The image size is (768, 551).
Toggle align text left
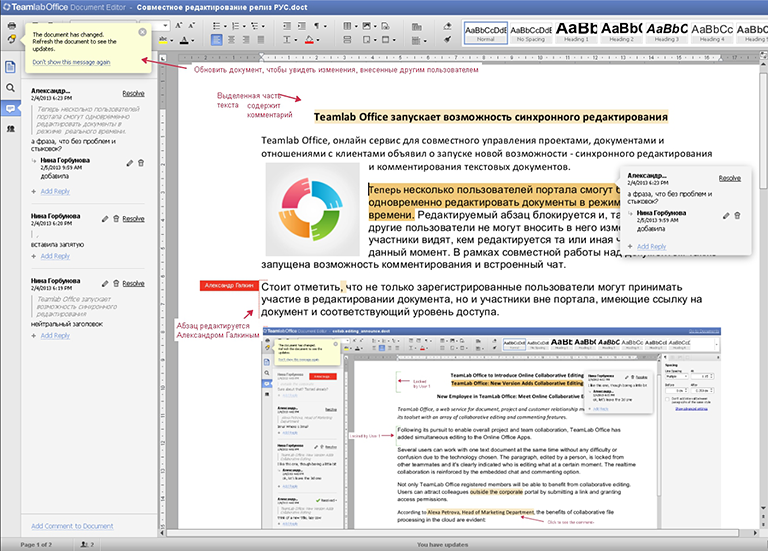[216, 40]
